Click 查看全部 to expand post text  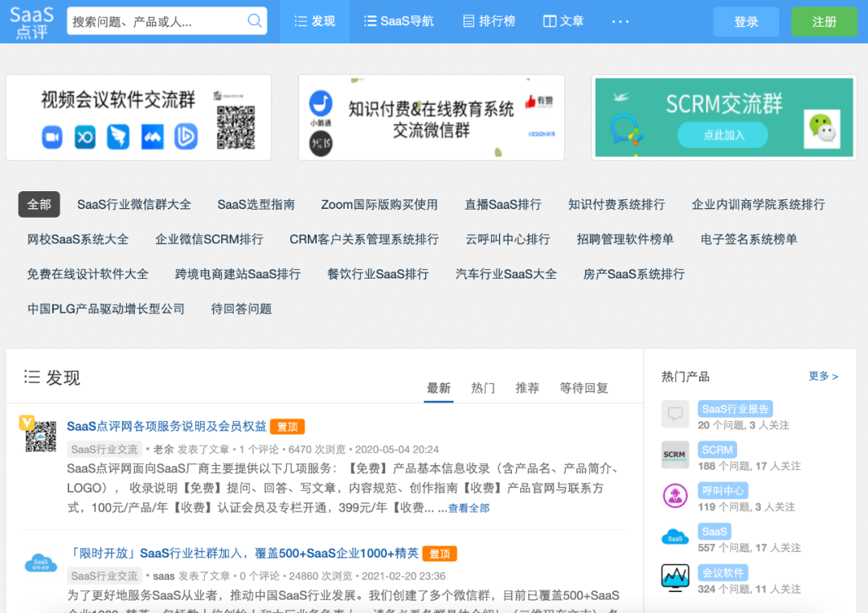click(x=469, y=509)
